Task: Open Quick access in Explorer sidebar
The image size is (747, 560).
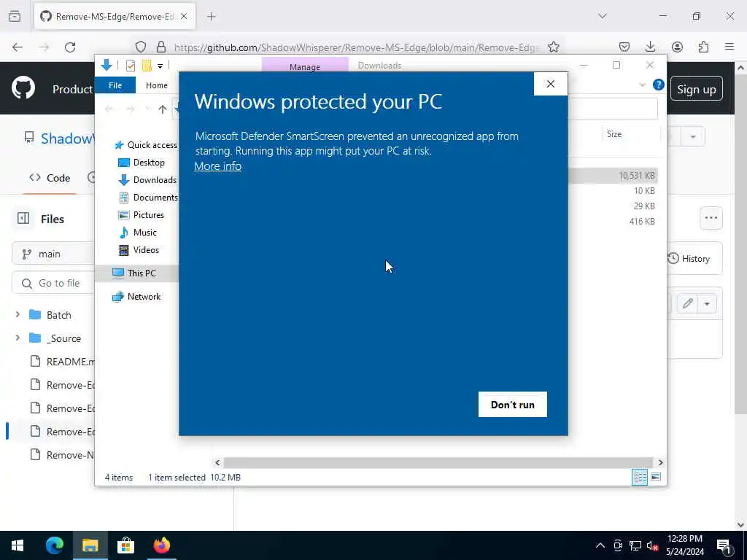Action: pyautogui.click(x=152, y=145)
